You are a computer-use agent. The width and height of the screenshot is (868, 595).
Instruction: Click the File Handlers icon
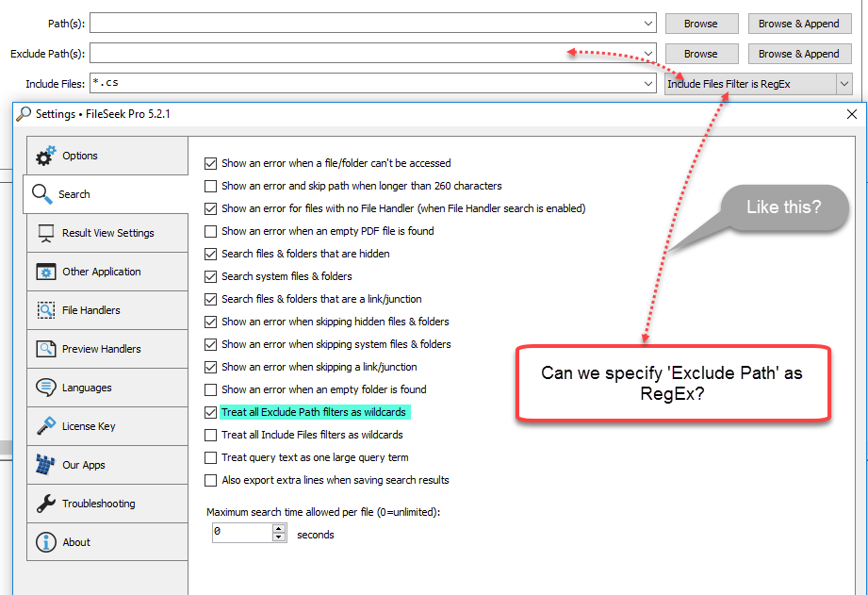pyautogui.click(x=45, y=310)
